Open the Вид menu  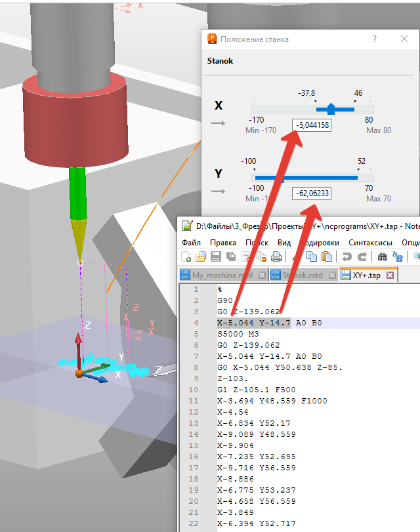click(x=284, y=243)
